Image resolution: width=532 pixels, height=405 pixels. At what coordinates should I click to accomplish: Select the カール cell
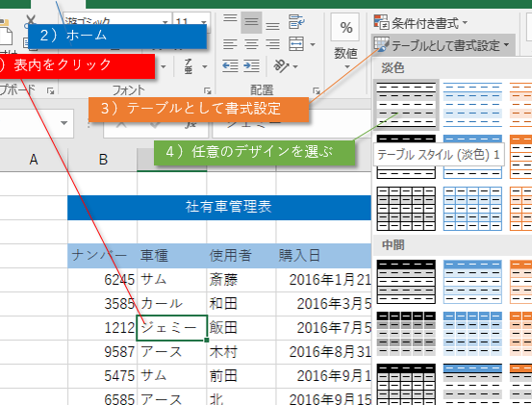coord(172,304)
